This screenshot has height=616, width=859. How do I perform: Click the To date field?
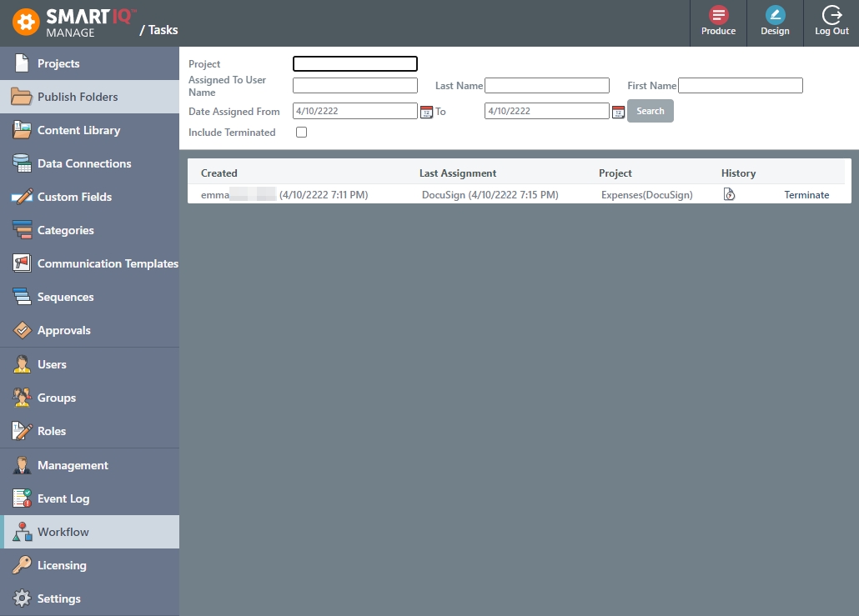point(547,111)
